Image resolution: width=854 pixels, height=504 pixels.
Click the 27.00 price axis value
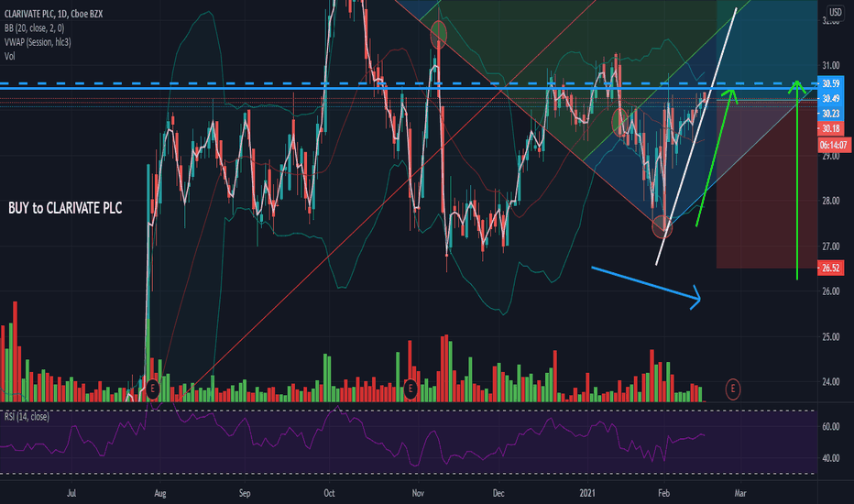830,247
